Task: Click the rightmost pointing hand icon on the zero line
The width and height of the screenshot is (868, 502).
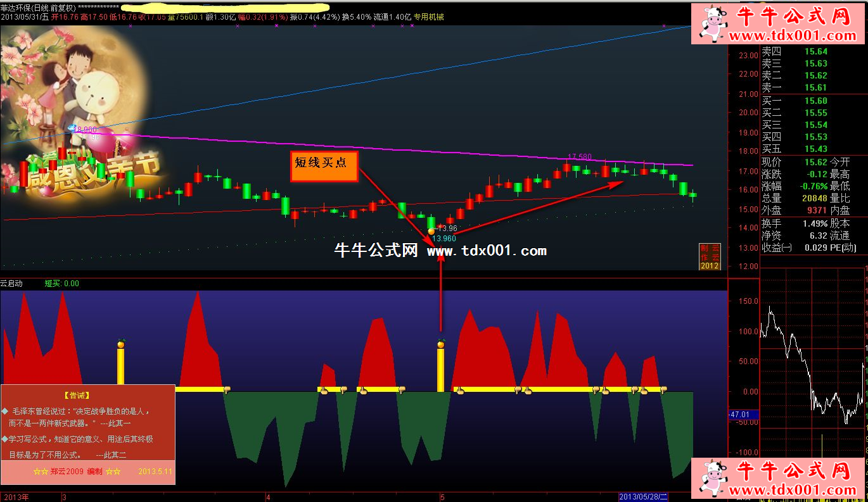Action: 663,389
